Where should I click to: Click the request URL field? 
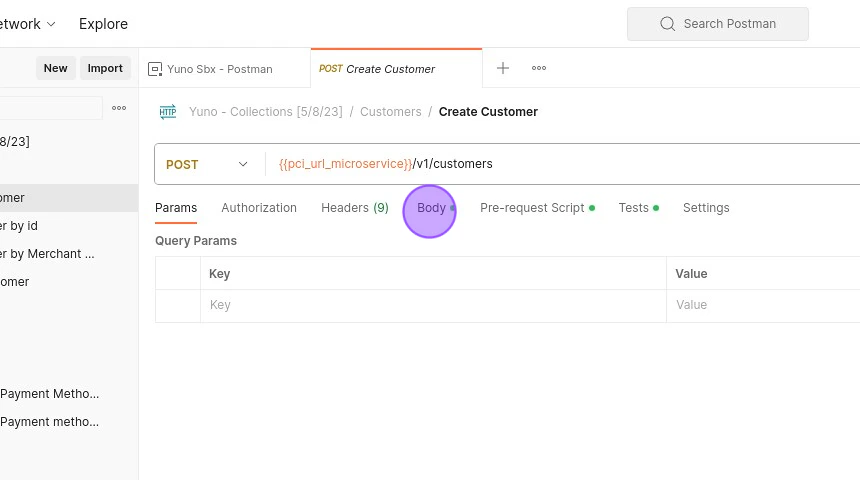click(565, 164)
